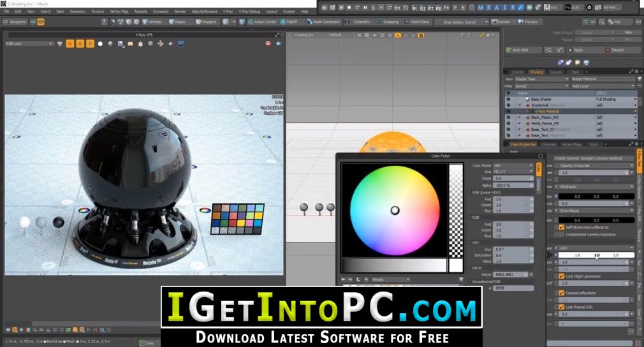This screenshot has width=644, height=347.
Task: Click the white circle icon in VFB toolbar
Action: (100, 43)
